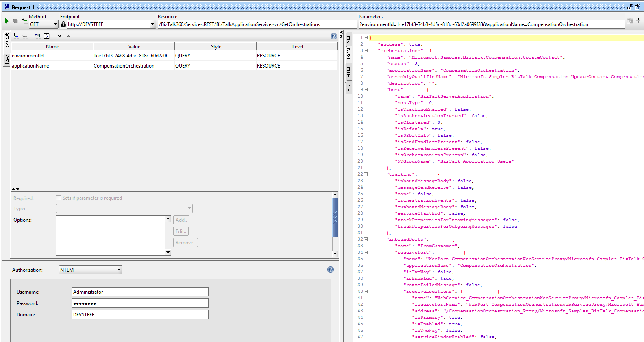Click the Username input field
Image resolution: width=644 pixels, height=342 pixels.
[140, 292]
